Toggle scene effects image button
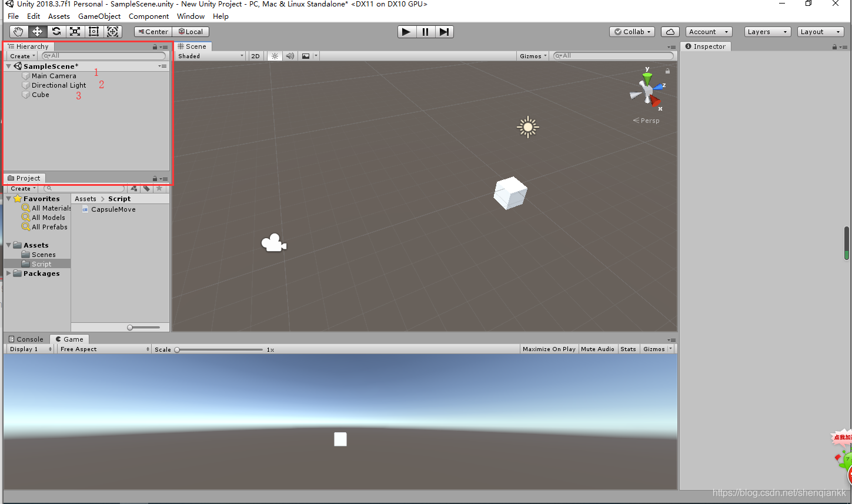852x504 pixels. 306,56
